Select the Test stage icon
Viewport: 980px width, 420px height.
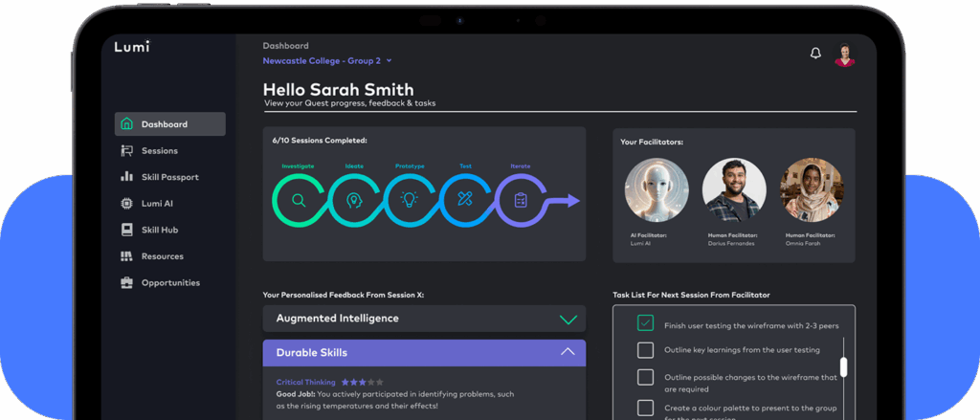click(x=465, y=200)
